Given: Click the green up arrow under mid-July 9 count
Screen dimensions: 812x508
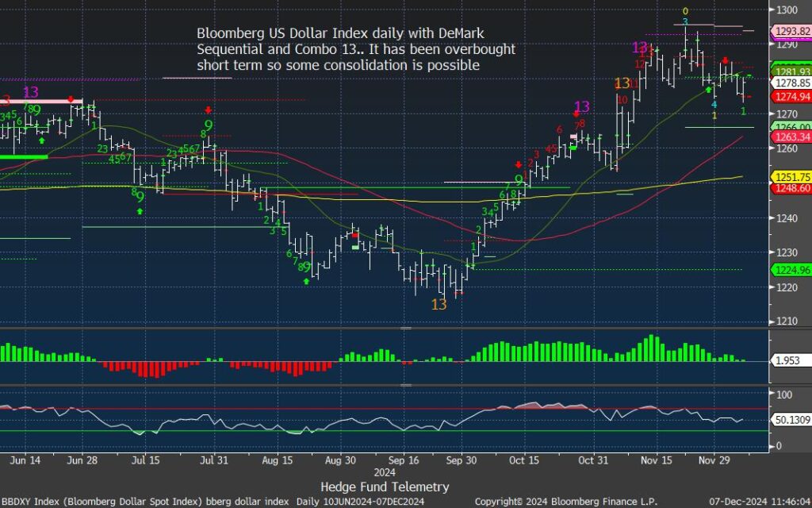Looking at the screenshot, I should coord(140,211).
